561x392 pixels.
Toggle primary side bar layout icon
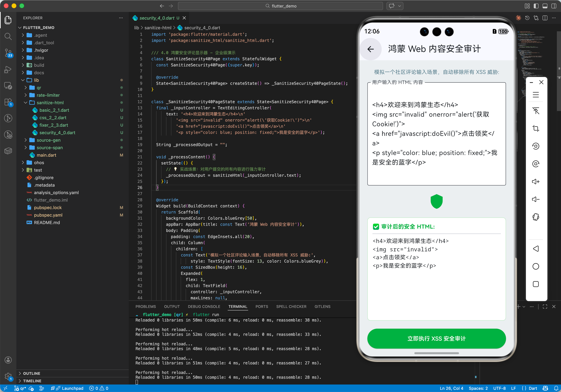coord(536,6)
